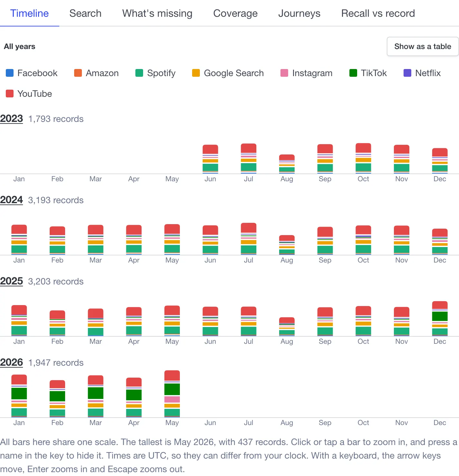
Task: Toggle Amazon series in the key
Action: click(x=96, y=73)
